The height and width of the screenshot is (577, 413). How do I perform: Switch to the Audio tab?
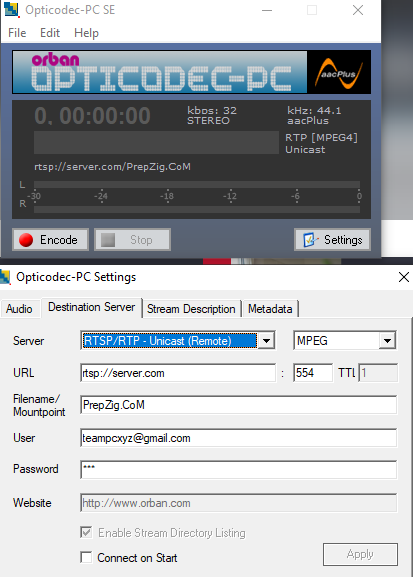tap(19, 309)
